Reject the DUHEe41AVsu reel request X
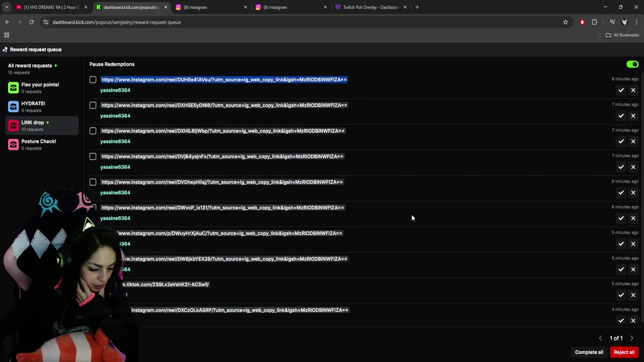The width and height of the screenshot is (644, 362). (x=633, y=90)
